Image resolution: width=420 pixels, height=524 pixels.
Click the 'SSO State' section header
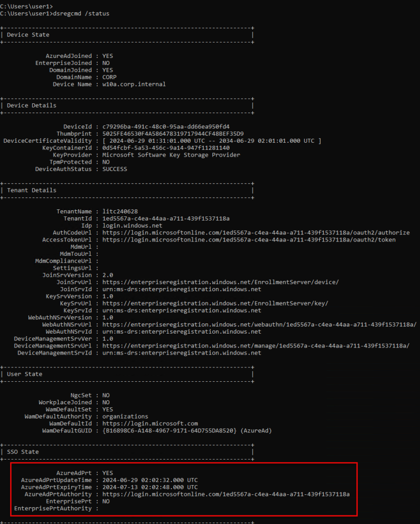[x=23, y=452]
